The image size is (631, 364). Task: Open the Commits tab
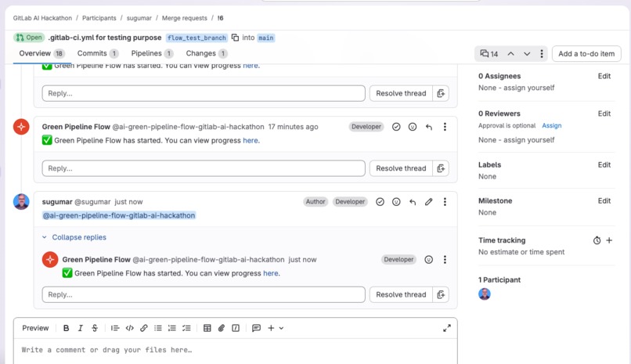(x=98, y=53)
